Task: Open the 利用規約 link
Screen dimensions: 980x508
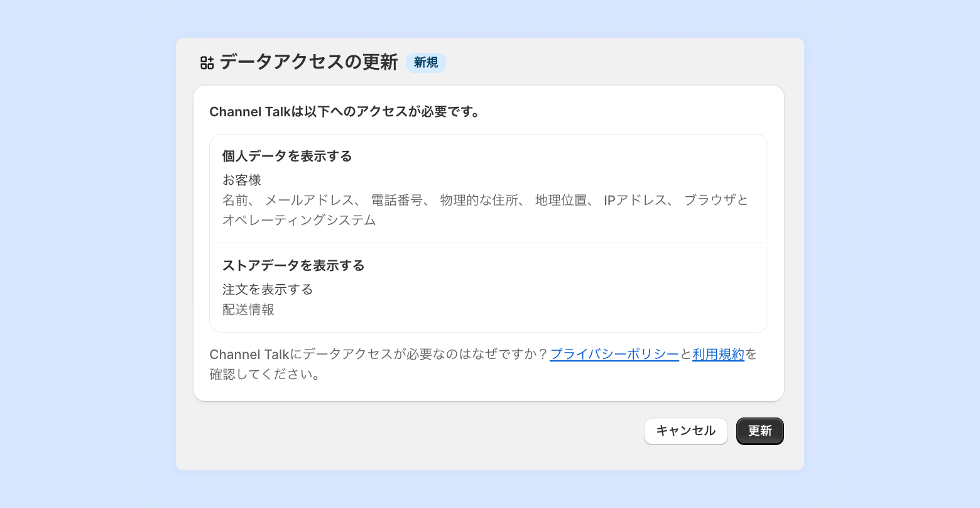Action: [718, 355]
